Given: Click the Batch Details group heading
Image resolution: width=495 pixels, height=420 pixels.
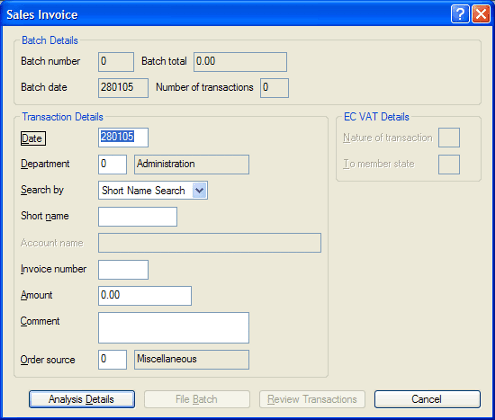Looking at the screenshot, I should pyautogui.click(x=50, y=40).
